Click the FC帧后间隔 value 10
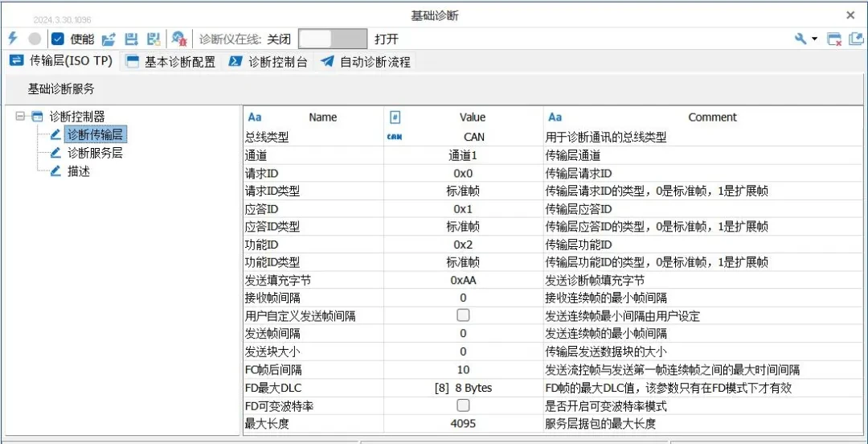Viewport: 868px width, 444px height. 464,369
